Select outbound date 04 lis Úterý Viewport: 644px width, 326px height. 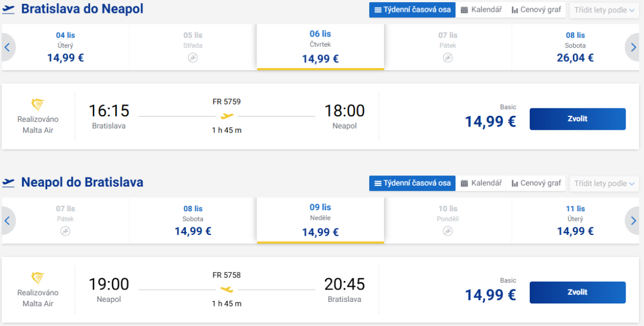(x=65, y=47)
